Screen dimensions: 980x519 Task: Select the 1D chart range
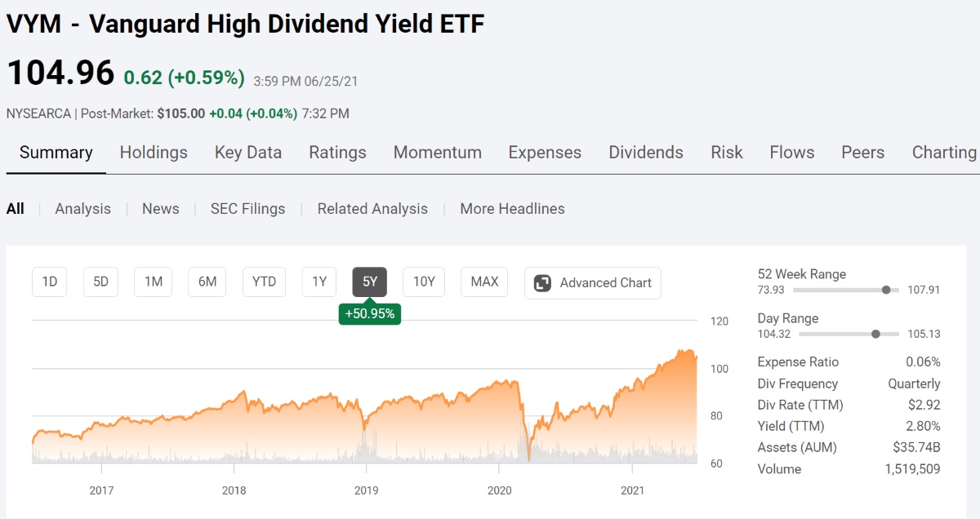tap(50, 282)
